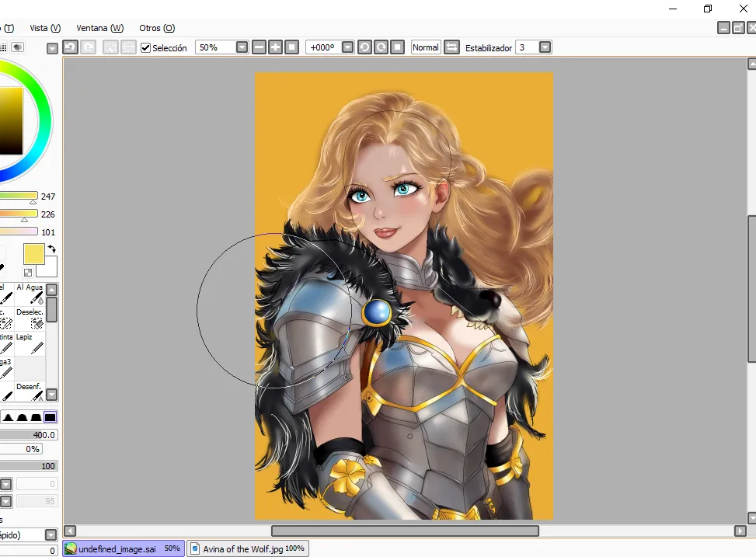756x557 pixels.
Task: Open the Ventana (W) menu
Action: pyautogui.click(x=99, y=28)
